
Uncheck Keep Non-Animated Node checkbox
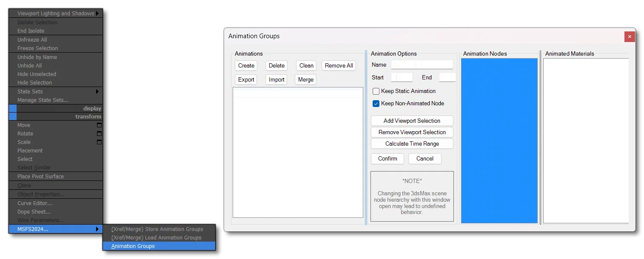click(x=376, y=104)
